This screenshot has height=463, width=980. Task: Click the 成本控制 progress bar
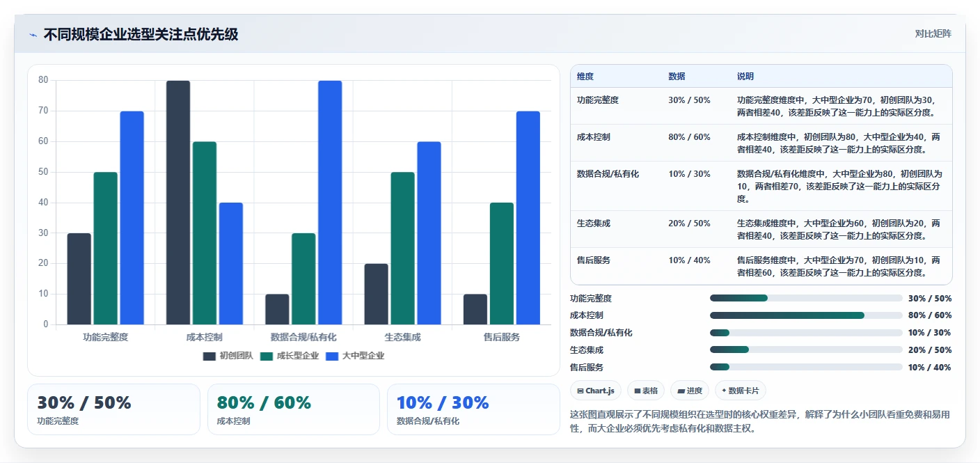coord(806,315)
